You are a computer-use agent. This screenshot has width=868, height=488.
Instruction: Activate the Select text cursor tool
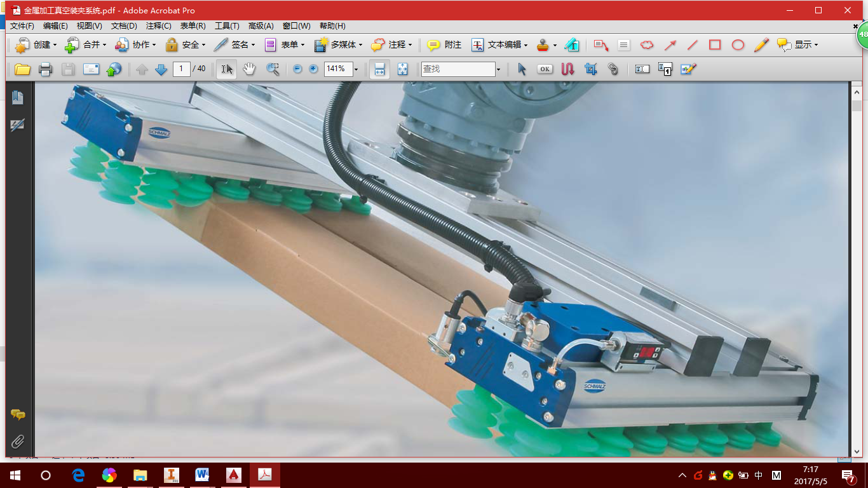227,69
